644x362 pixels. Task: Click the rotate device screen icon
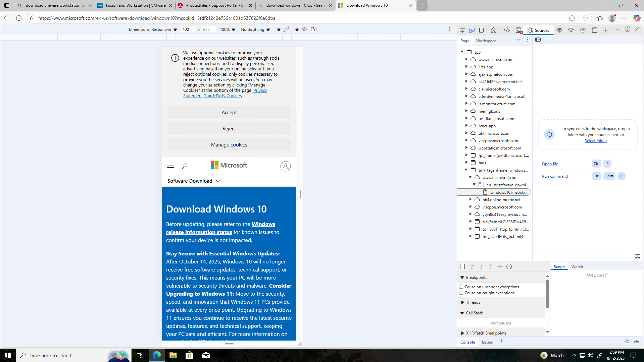[314, 29]
